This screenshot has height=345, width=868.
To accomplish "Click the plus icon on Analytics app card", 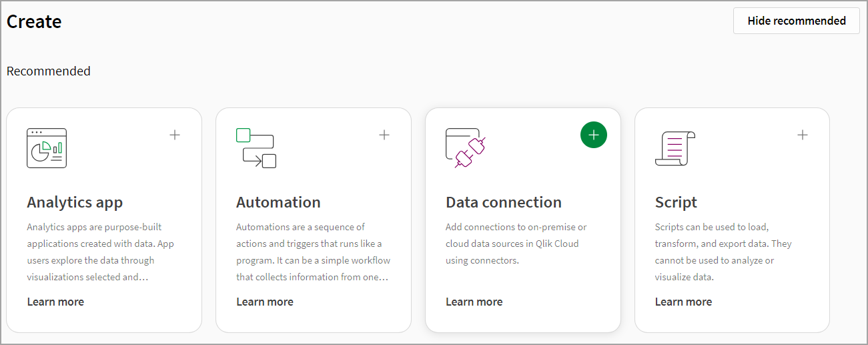I will [x=175, y=135].
